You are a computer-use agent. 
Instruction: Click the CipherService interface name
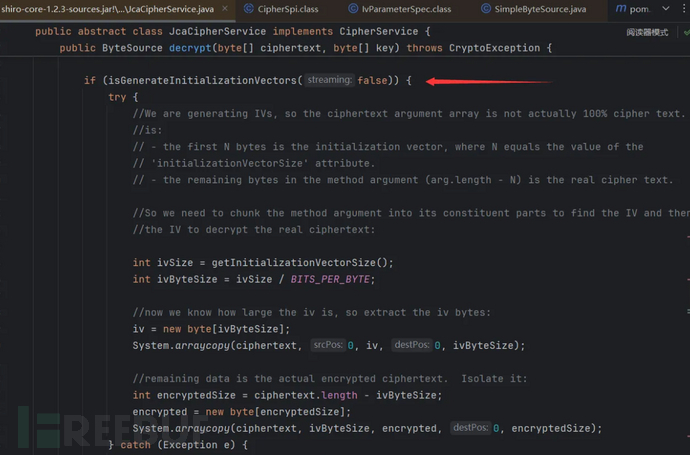coord(378,32)
